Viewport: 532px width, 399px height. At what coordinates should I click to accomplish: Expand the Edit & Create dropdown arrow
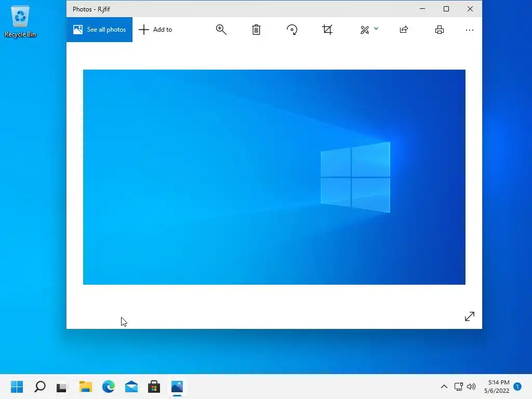click(376, 29)
